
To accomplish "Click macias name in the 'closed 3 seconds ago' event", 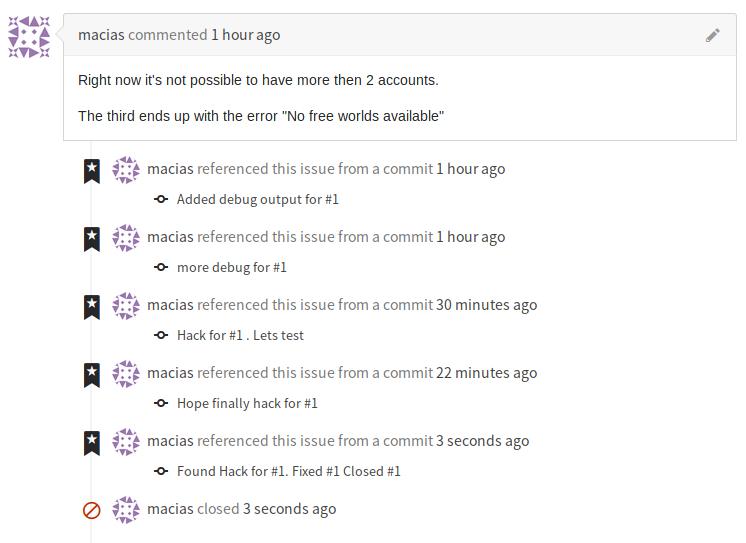I will 170,509.
